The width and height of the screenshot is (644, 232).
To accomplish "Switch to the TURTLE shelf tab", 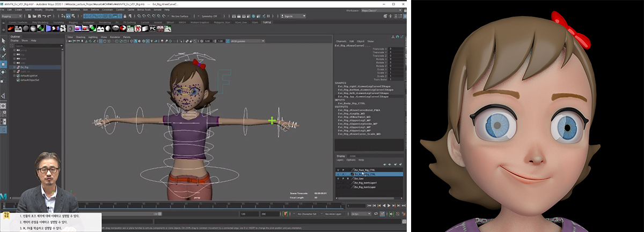I will tap(267, 23).
